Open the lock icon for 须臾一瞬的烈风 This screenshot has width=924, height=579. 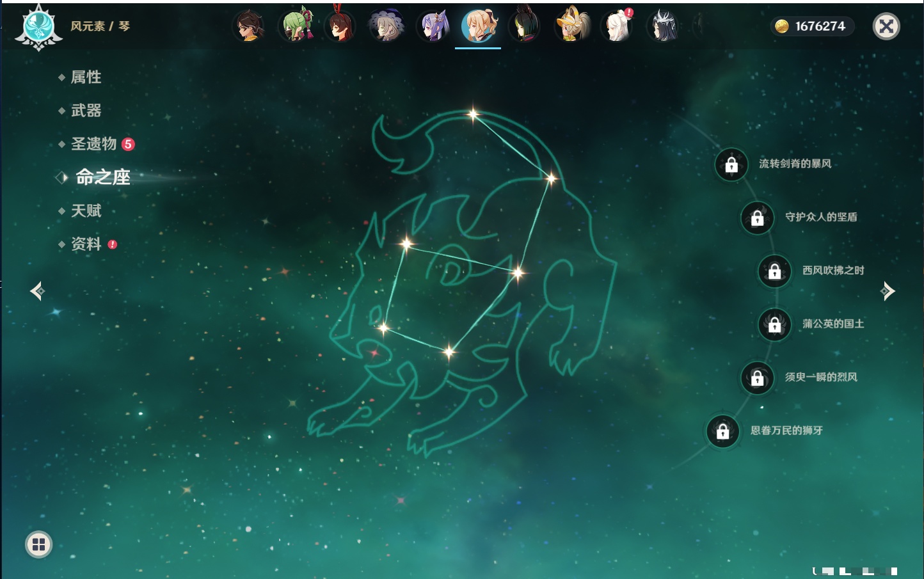pyautogui.click(x=758, y=378)
